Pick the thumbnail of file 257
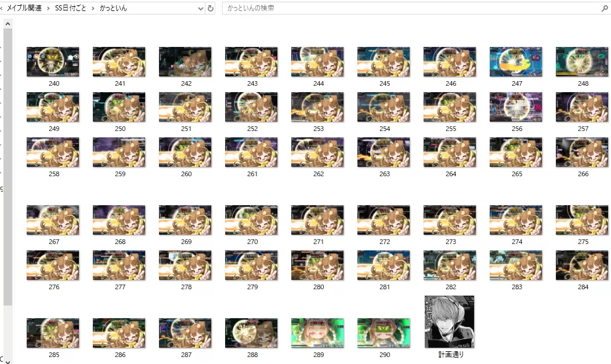 click(x=582, y=107)
